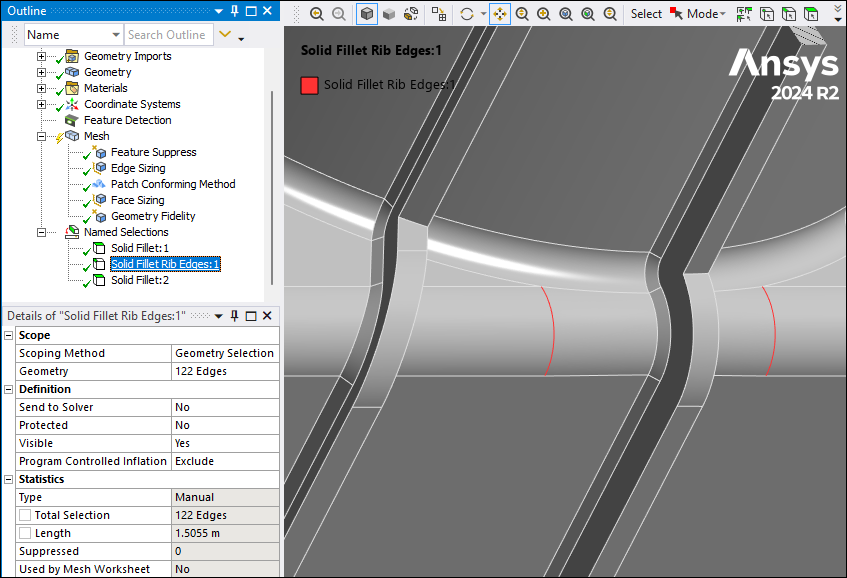Click the Patch Conforming Method icon
Image resolution: width=847 pixels, height=578 pixels.
[x=98, y=184]
